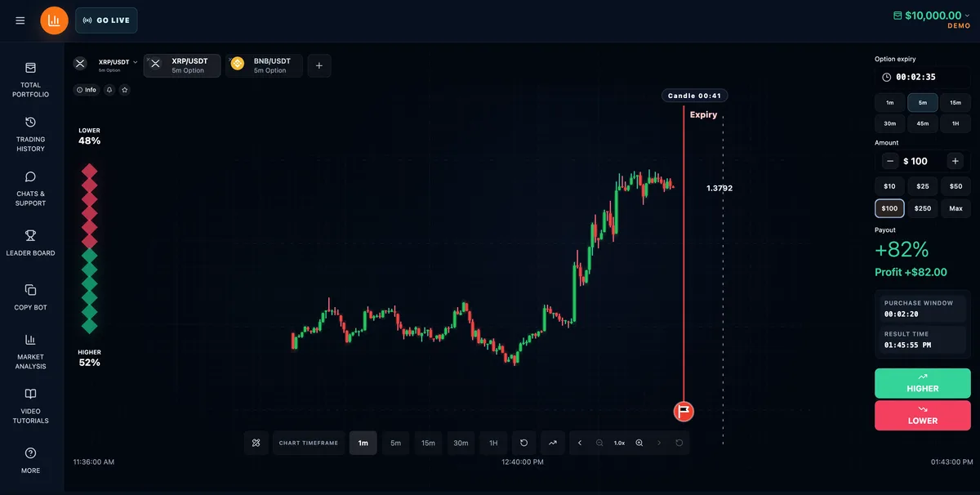The width and height of the screenshot is (980, 495).
Task: Open Video Tutorials
Action: [30, 406]
